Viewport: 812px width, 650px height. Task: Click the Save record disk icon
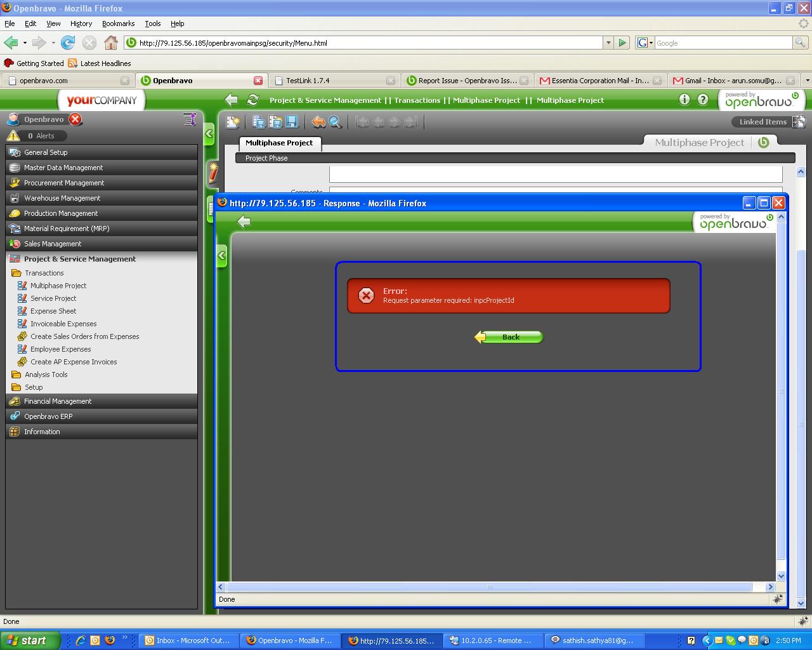292,122
